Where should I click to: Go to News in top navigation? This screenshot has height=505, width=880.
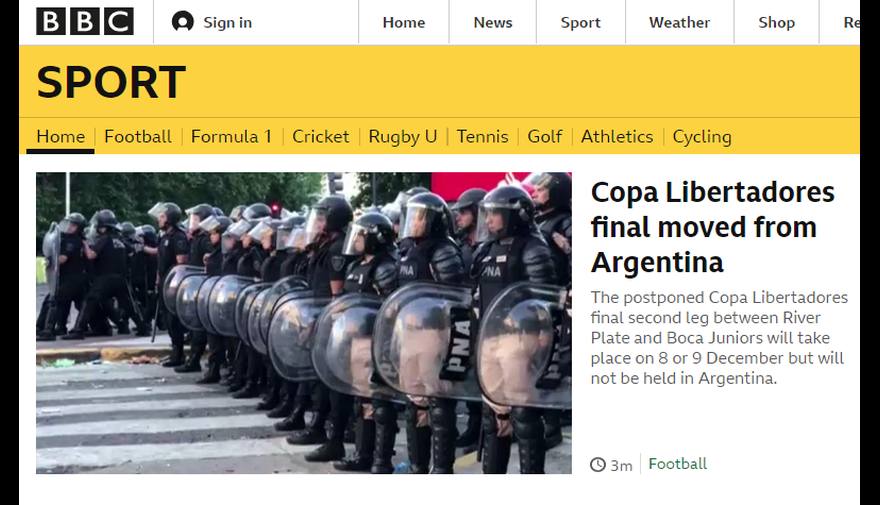tap(493, 22)
